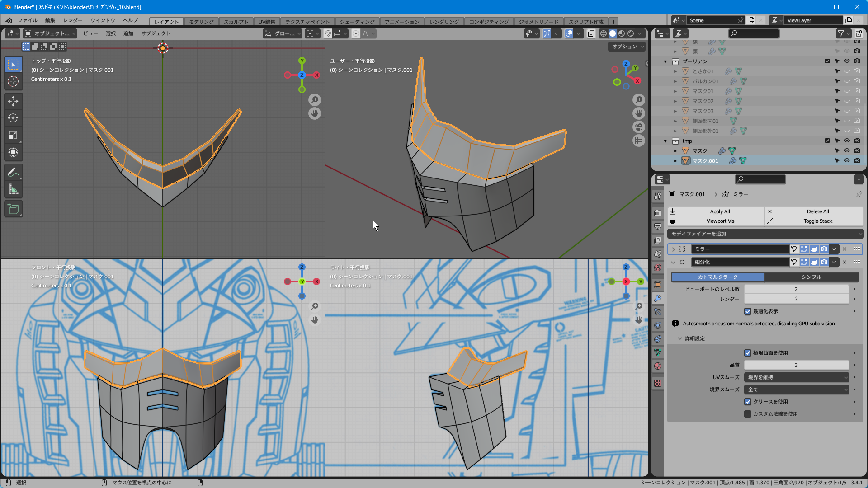Select the 3D Cursor tool
The height and width of the screenshot is (488, 868).
coord(13,81)
